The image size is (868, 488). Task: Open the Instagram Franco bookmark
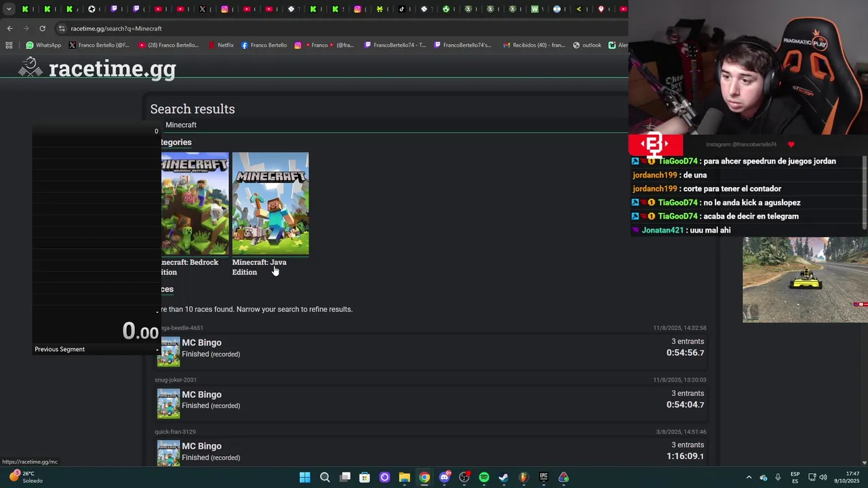click(323, 45)
